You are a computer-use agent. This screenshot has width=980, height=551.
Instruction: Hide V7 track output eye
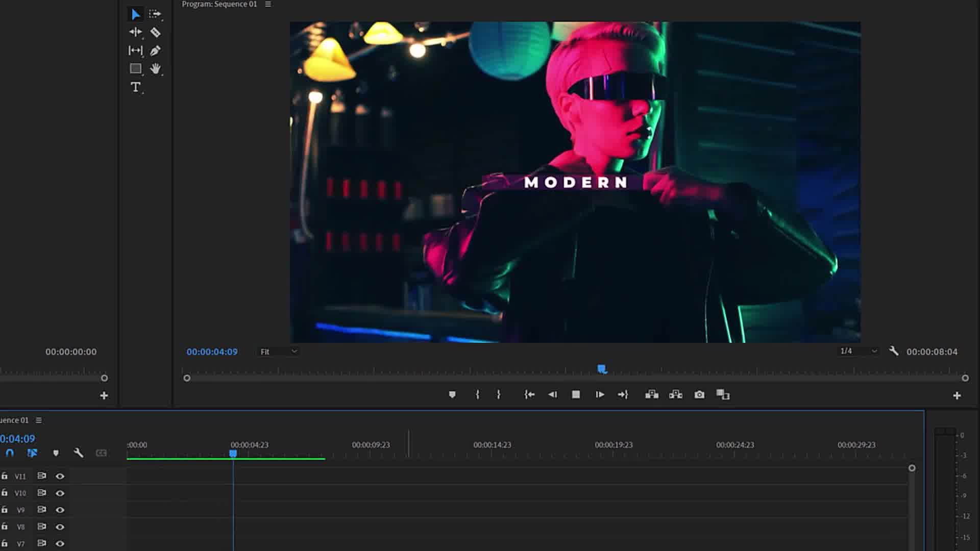[x=60, y=543]
